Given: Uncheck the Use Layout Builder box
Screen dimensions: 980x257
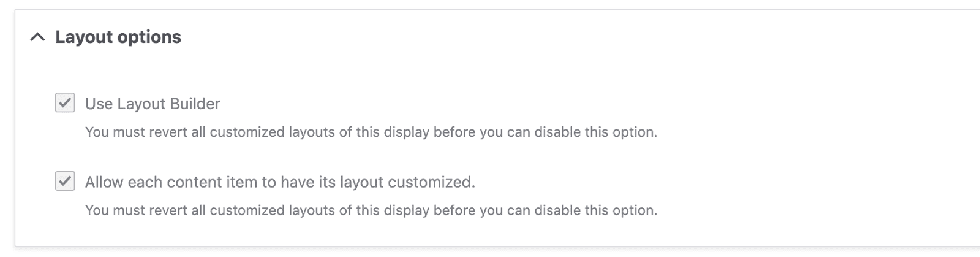Looking at the screenshot, I should click(x=65, y=103).
